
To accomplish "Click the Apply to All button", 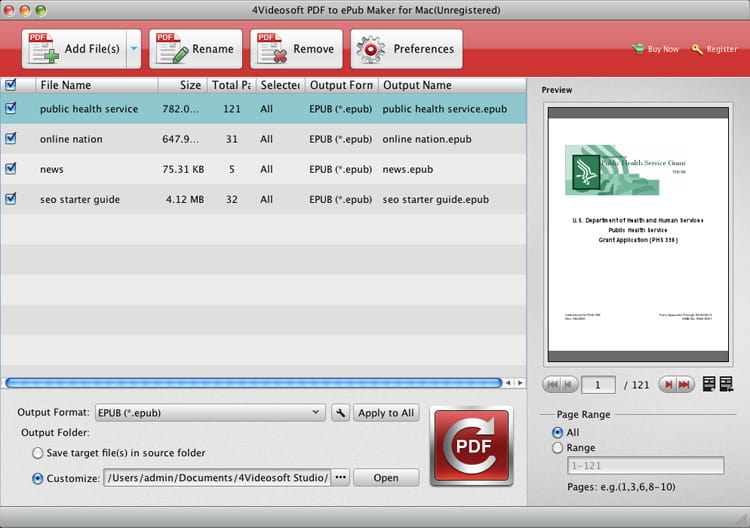I will tap(386, 413).
